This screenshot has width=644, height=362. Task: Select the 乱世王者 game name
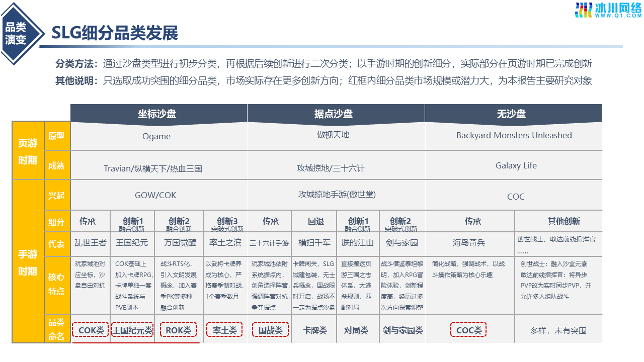pos(91,242)
